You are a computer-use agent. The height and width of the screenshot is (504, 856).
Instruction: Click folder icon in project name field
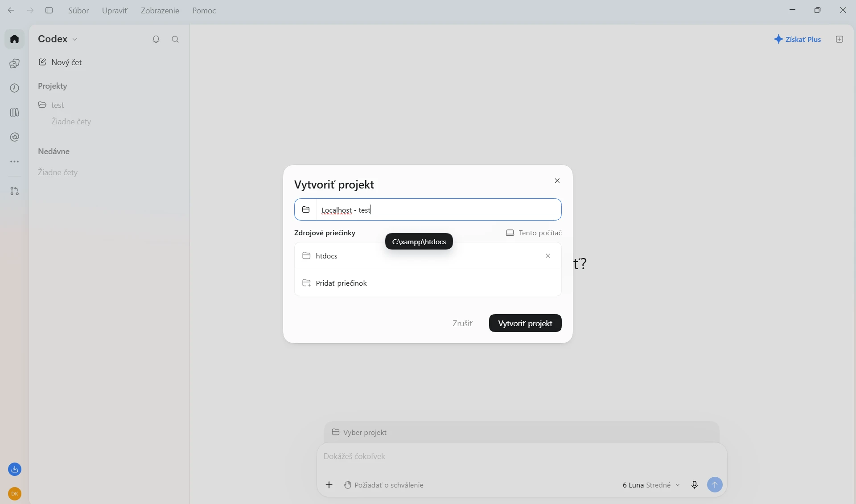[306, 210]
